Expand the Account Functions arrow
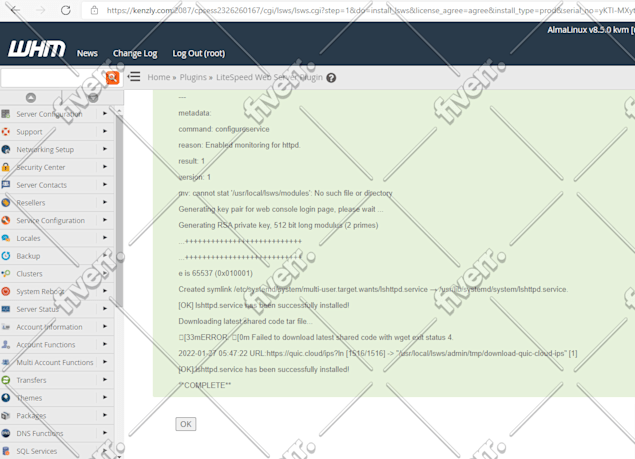The width and height of the screenshot is (635, 459). (105, 344)
